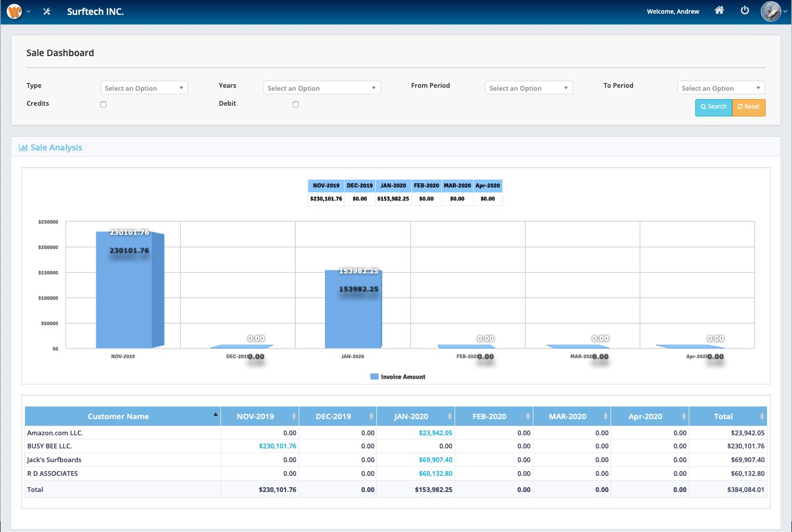Sort table by NOV-2019 column
The image size is (792, 532).
click(293, 416)
